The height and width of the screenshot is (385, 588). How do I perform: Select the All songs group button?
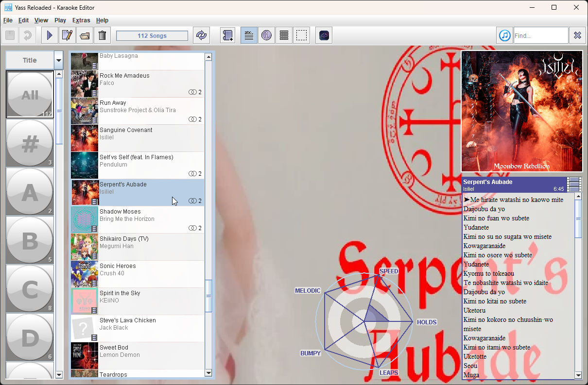pos(30,95)
